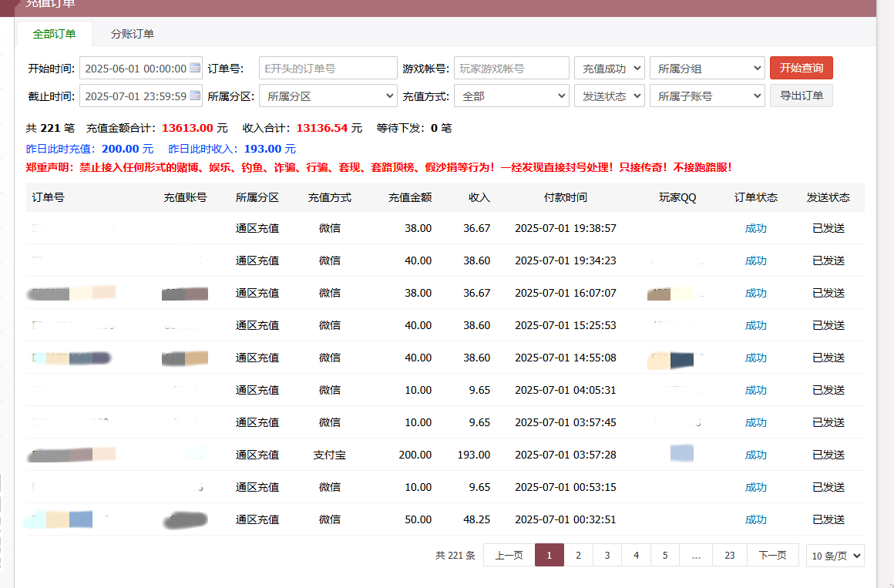The image size is (894, 588).
Task: Click 成功 link on the 支付宝 order
Action: tap(755, 455)
